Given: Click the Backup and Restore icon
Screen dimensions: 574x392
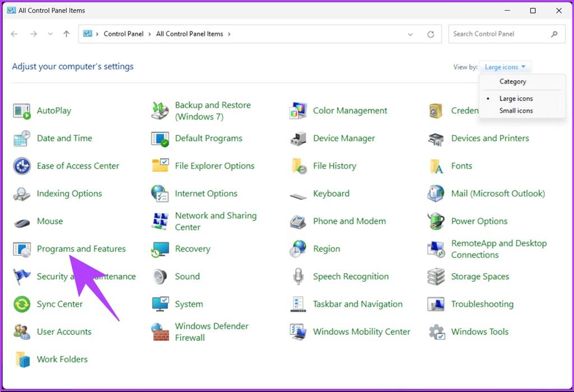Looking at the screenshot, I should click(160, 110).
